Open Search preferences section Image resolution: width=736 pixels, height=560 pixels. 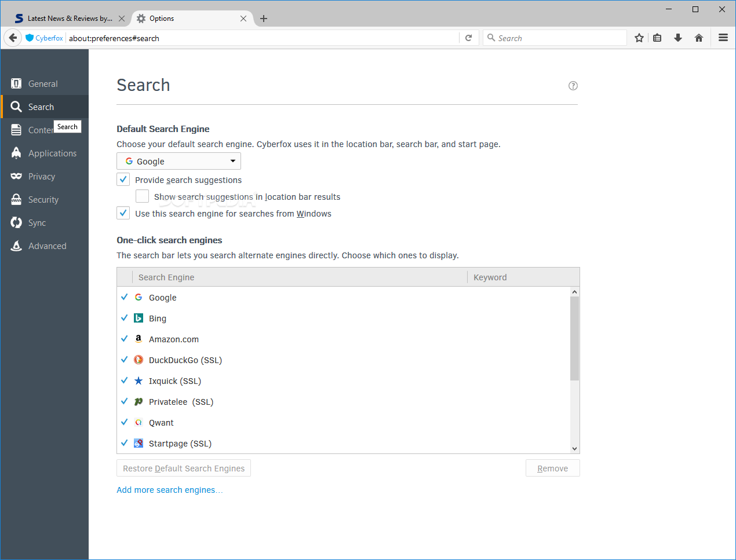pos(45,107)
